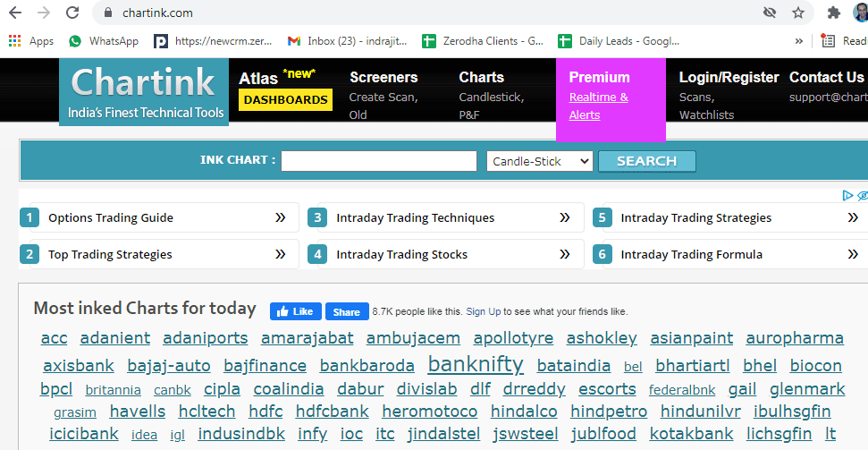Open Zerodha Clients sheet bookmark
This screenshot has width=868, height=450.
point(483,41)
